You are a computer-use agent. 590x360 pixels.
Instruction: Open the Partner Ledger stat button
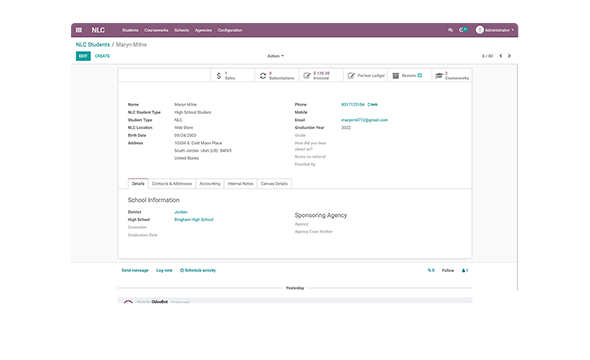pyautogui.click(x=365, y=76)
